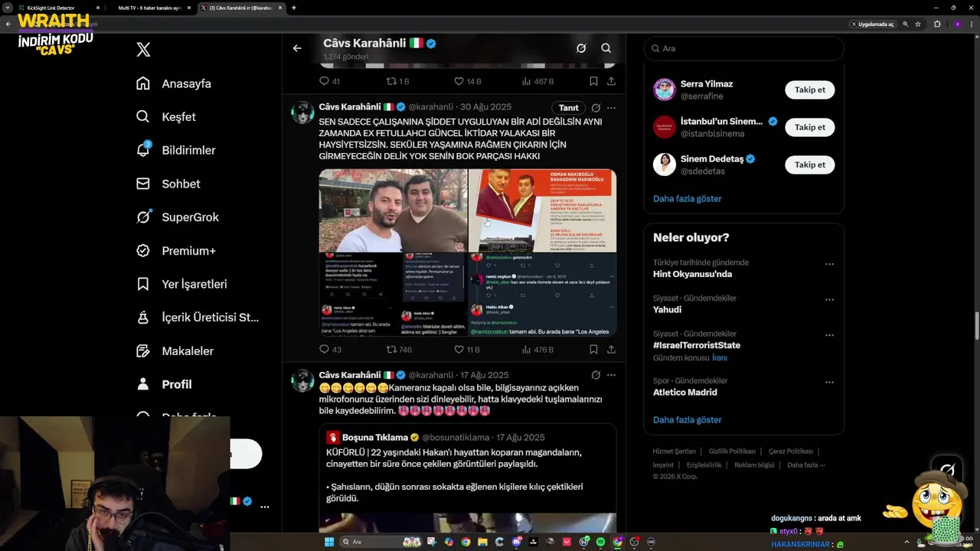Screen dimensions: 980x551
Task: Reply to the 30 Ağu post (43)
Action: tap(330, 350)
